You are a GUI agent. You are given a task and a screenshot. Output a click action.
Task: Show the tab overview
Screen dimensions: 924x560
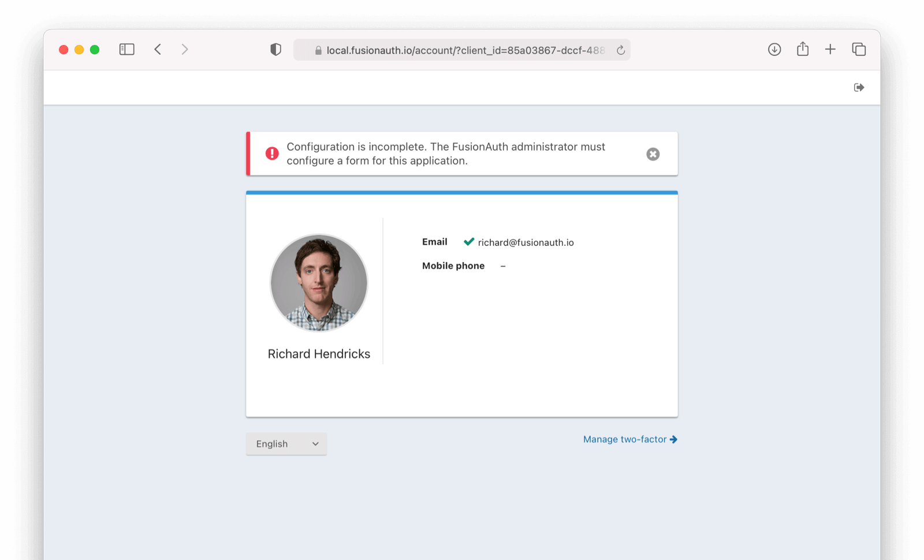pyautogui.click(x=859, y=50)
